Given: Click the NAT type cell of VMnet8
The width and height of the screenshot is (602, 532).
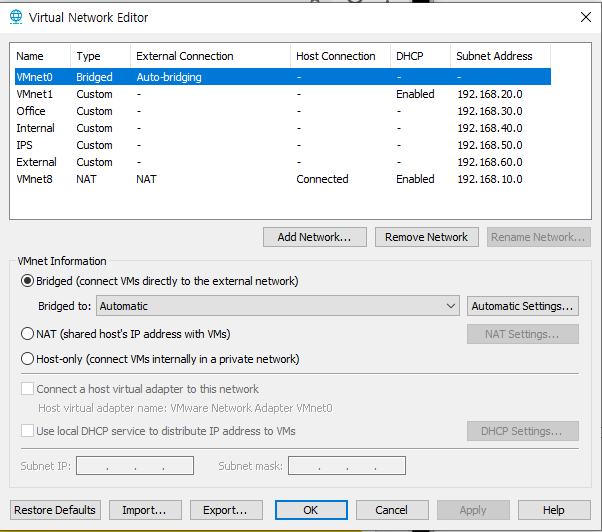Looking at the screenshot, I should click(x=86, y=179).
